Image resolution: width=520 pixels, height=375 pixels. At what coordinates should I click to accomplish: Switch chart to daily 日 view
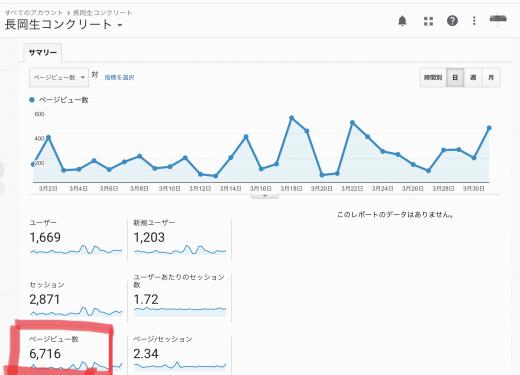(x=455, y=77)
